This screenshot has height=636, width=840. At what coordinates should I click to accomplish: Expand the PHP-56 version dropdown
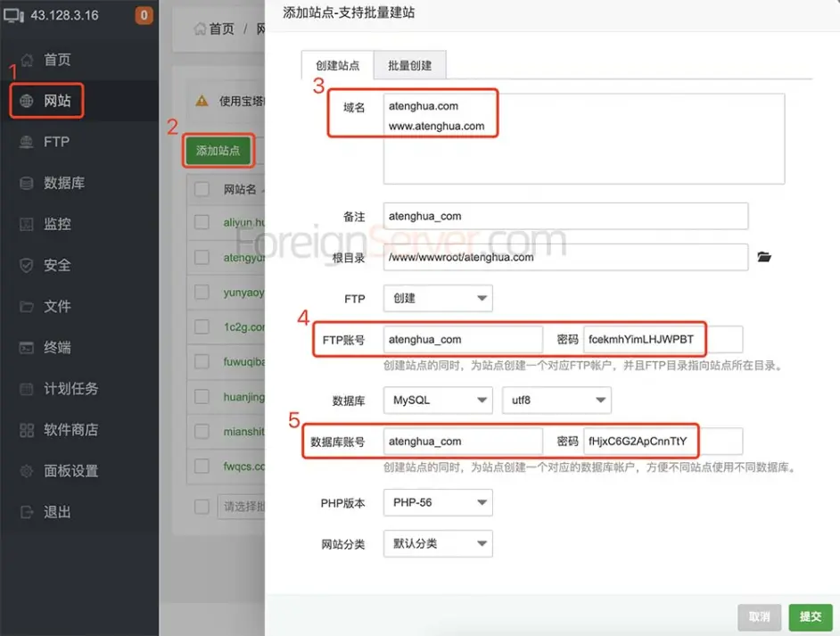(438, 502)
